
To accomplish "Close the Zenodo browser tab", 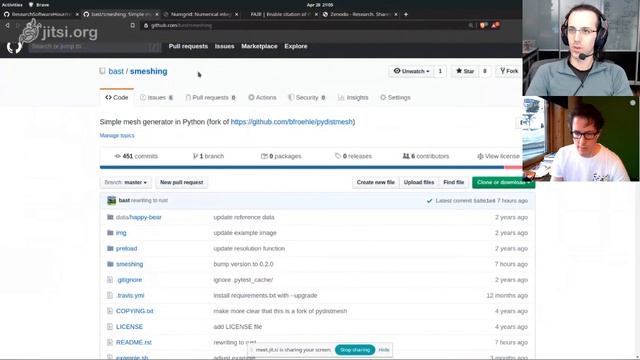I will point(396,14).
